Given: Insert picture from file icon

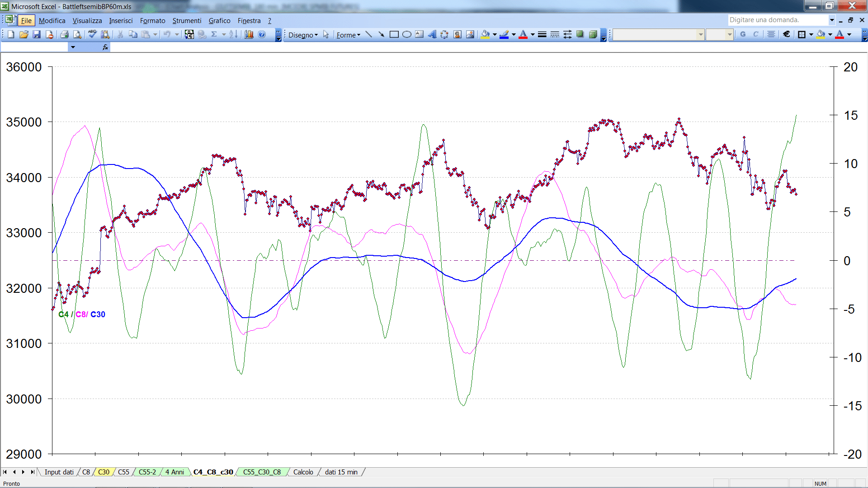Looking at the screenshot, I should [470, 34].
